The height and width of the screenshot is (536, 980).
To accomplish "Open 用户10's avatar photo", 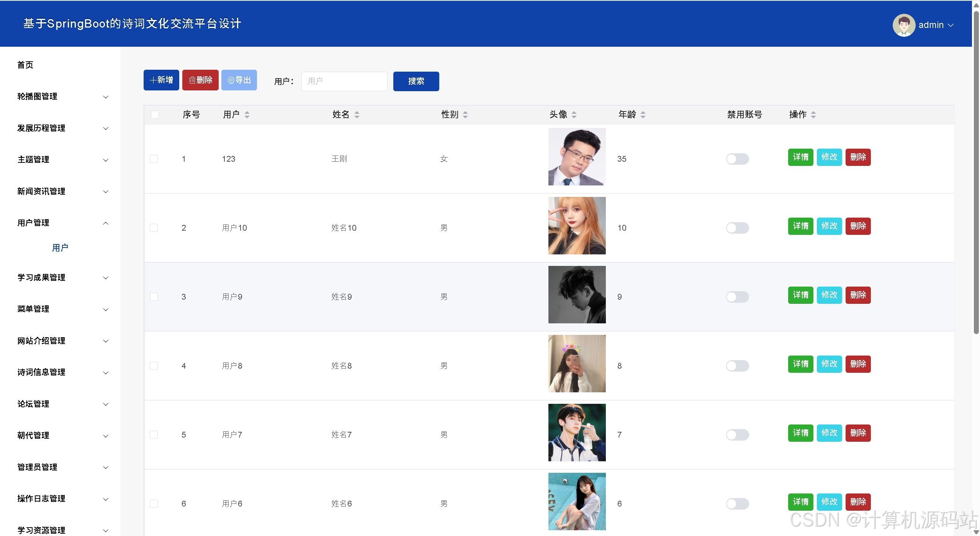I will click(x=577, y=226).
